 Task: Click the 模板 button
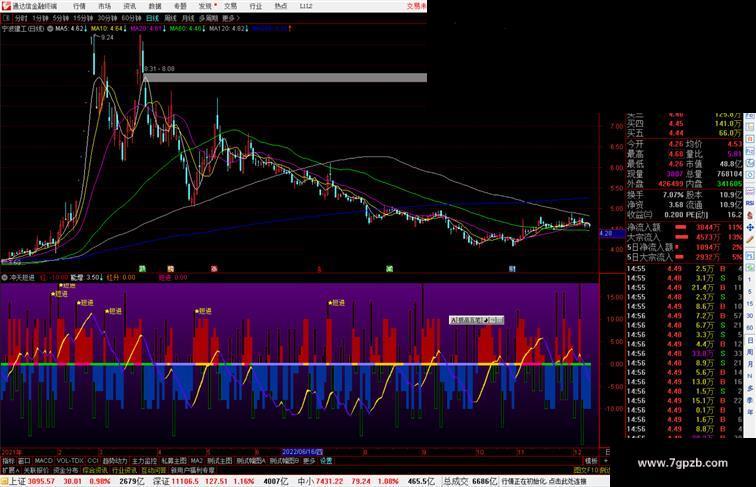coord(591,461)
